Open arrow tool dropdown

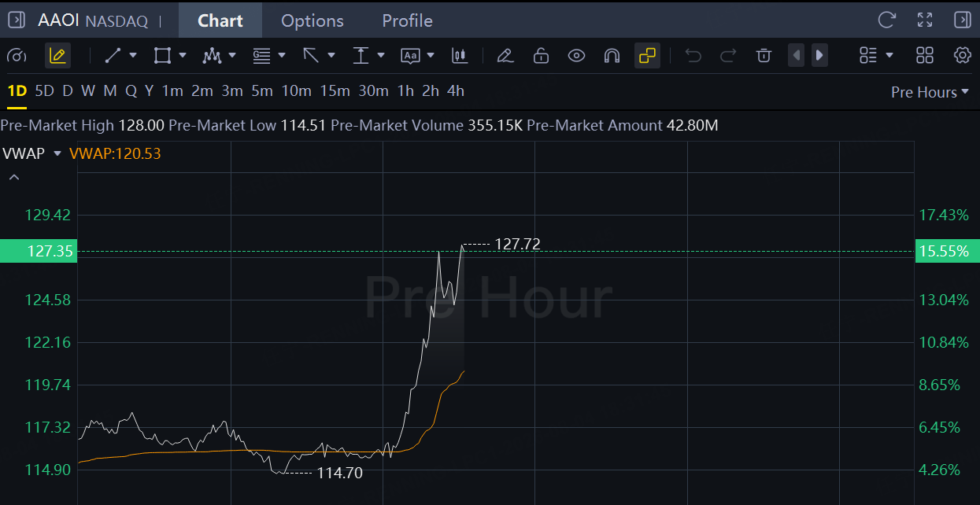(331, 56)
